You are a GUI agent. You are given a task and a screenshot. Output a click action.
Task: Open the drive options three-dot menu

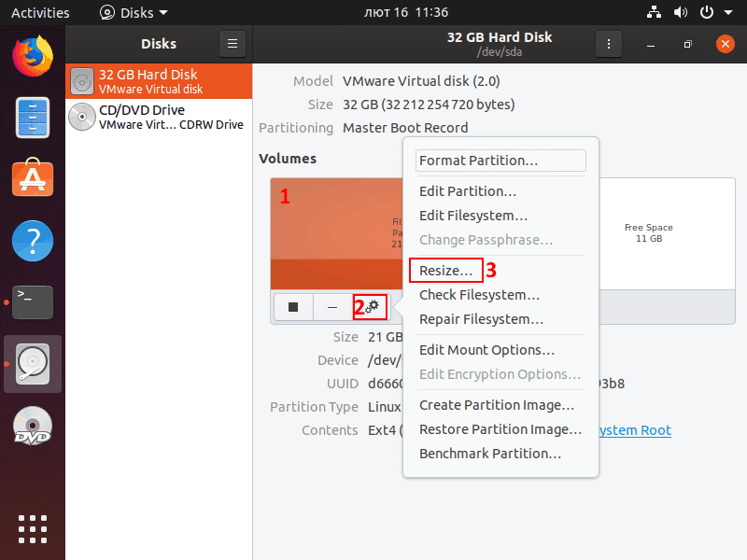pyautogui.click(x=608, y=44)
